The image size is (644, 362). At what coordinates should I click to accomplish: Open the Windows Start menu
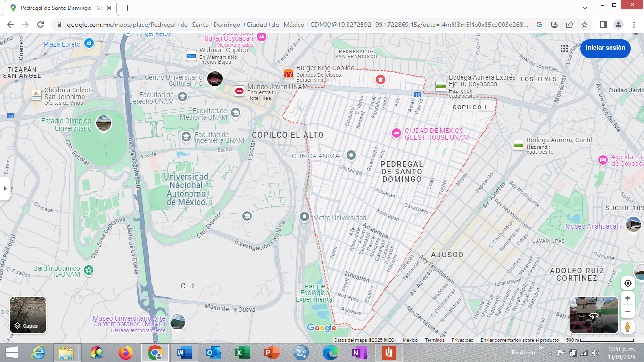12,353
